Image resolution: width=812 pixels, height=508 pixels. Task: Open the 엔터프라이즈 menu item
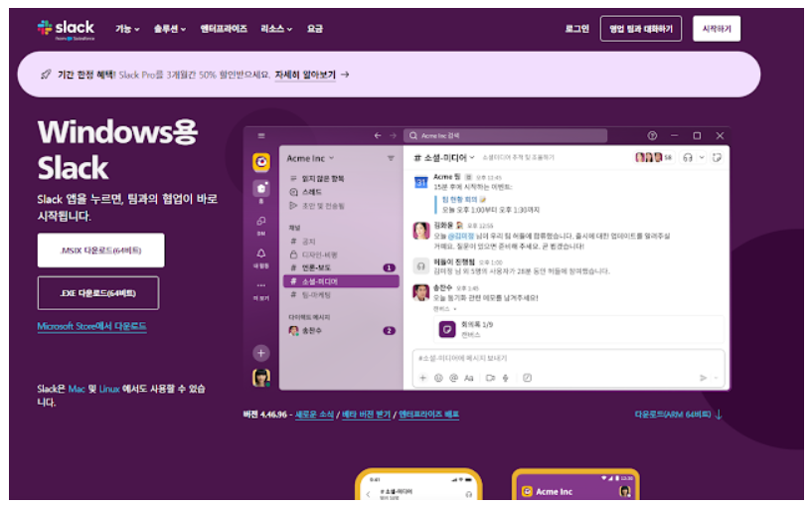(x=224, y=29)
